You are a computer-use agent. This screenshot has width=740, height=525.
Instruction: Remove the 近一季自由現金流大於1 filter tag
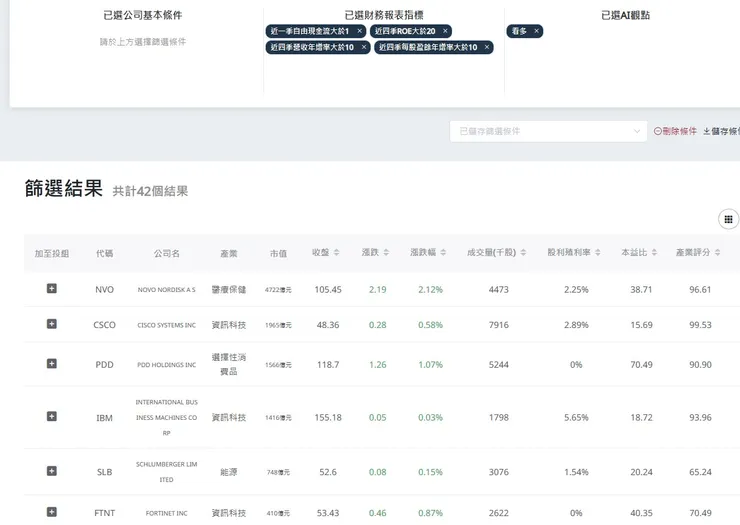click(360, 31)
